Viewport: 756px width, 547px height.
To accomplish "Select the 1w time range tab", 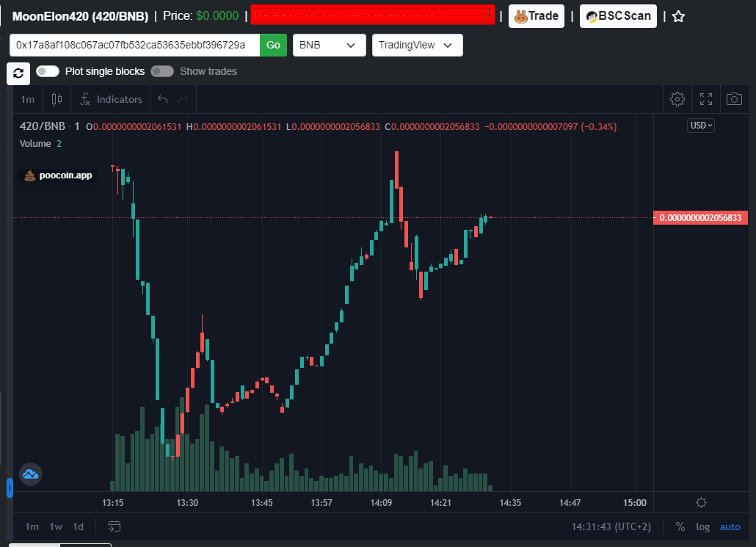I will (56, 526).
